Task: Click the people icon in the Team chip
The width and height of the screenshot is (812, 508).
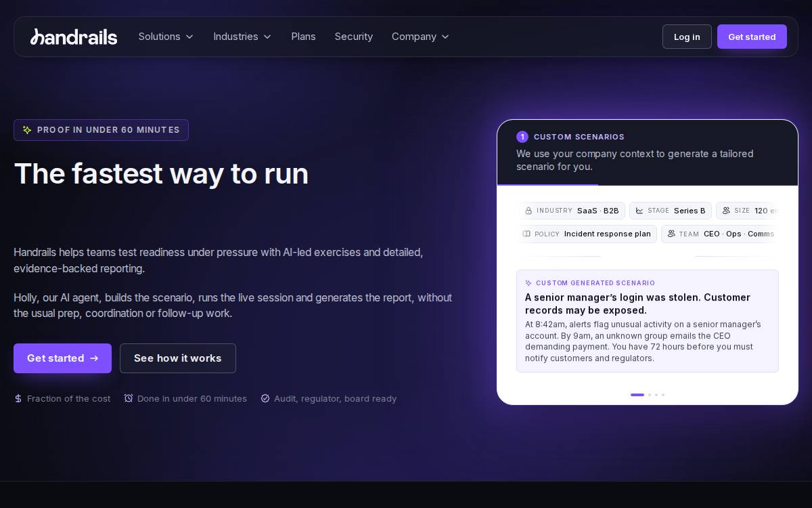Action: pyautogui.click(x=671, y=234)
